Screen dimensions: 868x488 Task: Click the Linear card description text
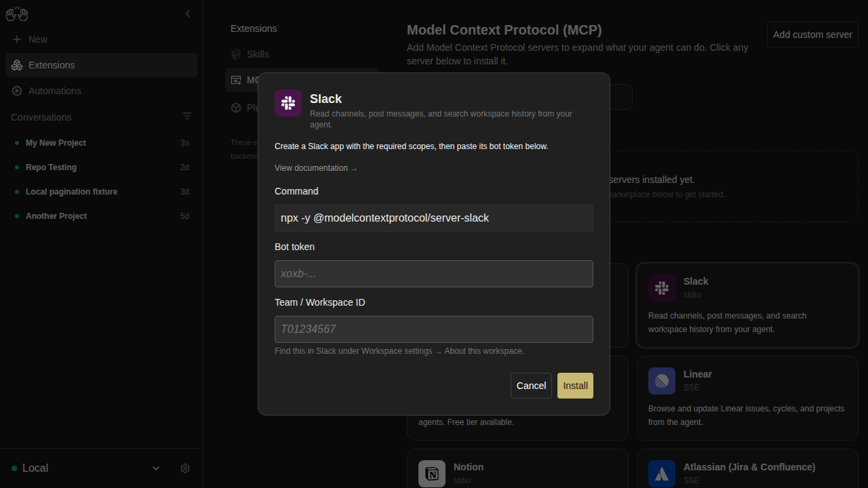[x=747, y=415]
